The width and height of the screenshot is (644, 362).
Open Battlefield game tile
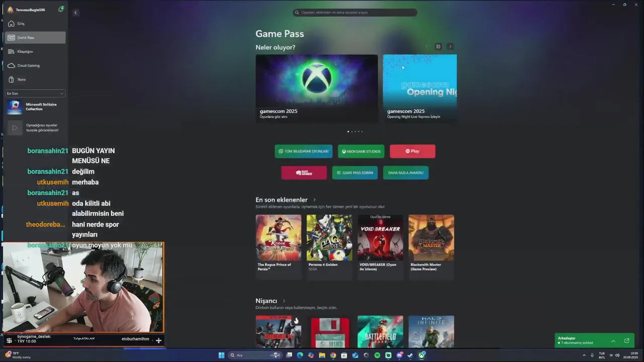(x=380, y=332)
